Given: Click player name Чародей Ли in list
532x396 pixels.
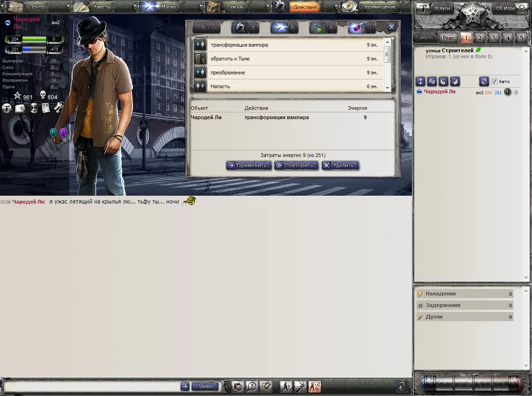Looking at the screenshot, I should click(439, 91).
